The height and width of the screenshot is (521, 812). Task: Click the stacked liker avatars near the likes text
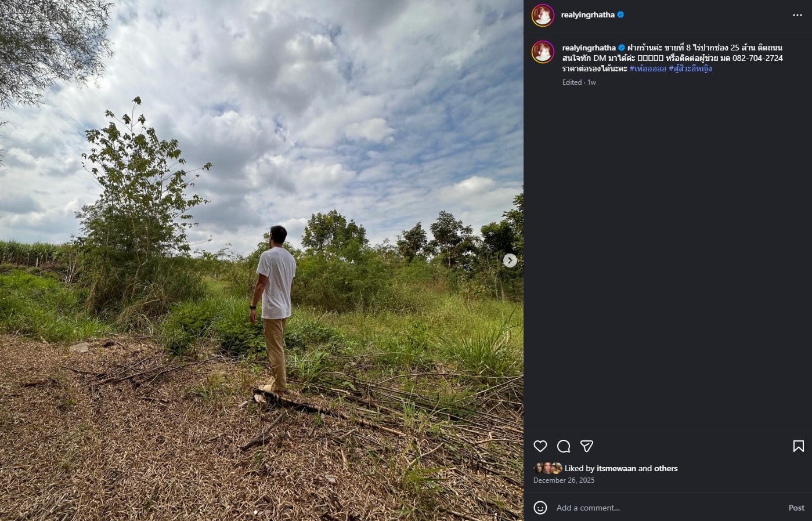tap(548, 468)
